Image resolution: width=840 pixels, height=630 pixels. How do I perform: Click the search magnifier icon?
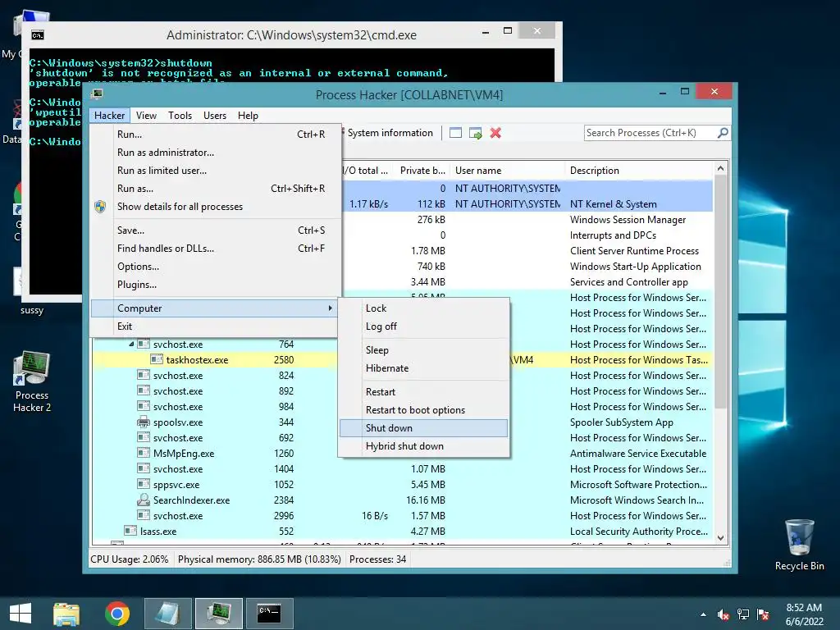point(723,133)
